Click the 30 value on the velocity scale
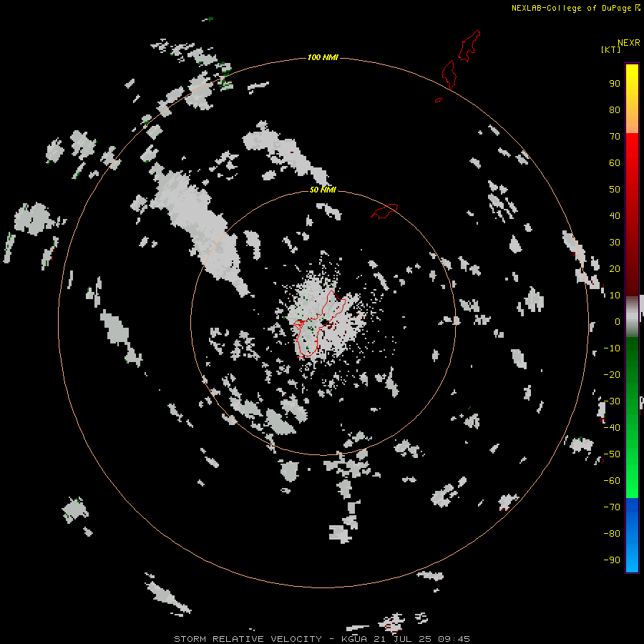Screen dimensions: 644x644 tap(615, 243)
